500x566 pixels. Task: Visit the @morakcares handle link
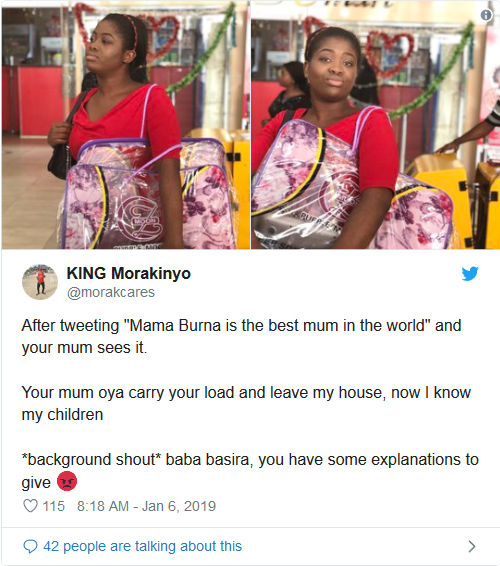pyautogui.click(x=111, y=292)
